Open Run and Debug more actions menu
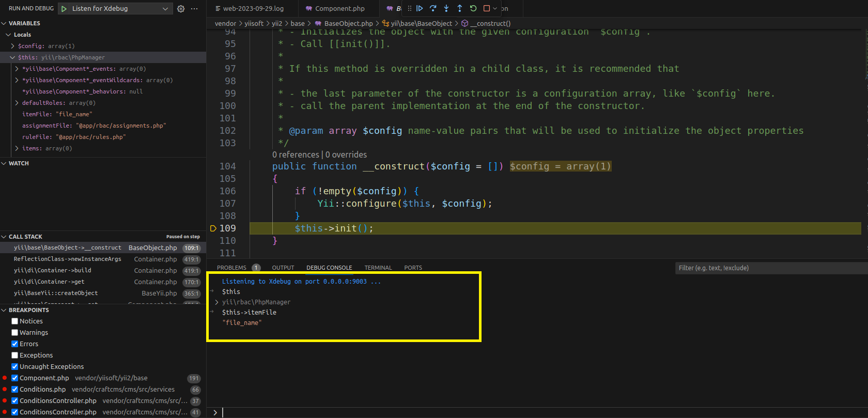 pyautogui.click(x=194, y=9)
